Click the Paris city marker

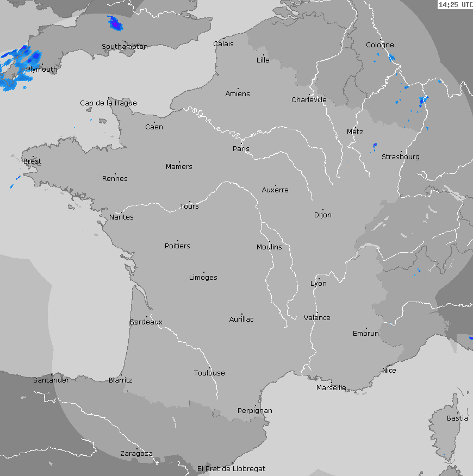242,143
